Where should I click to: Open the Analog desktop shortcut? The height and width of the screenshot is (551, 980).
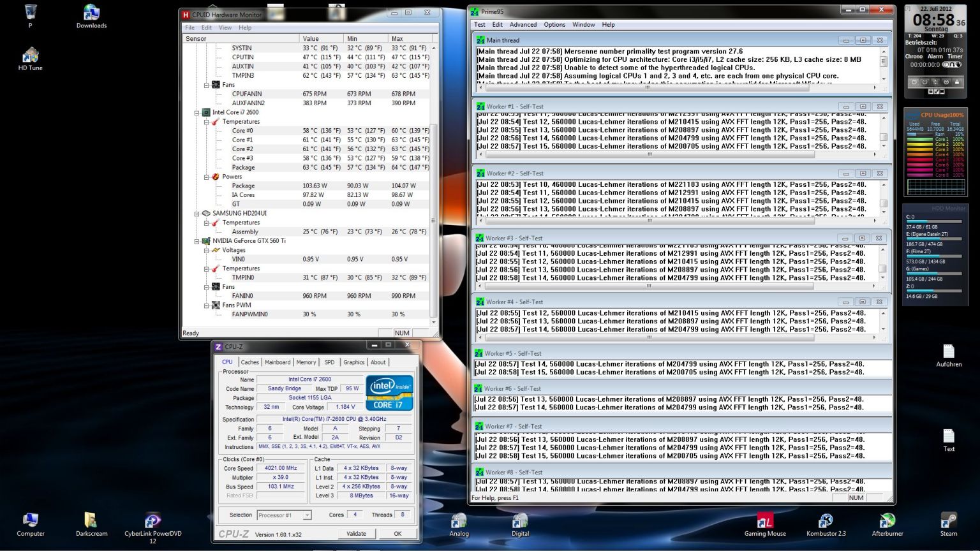click(x=459, y=524)
